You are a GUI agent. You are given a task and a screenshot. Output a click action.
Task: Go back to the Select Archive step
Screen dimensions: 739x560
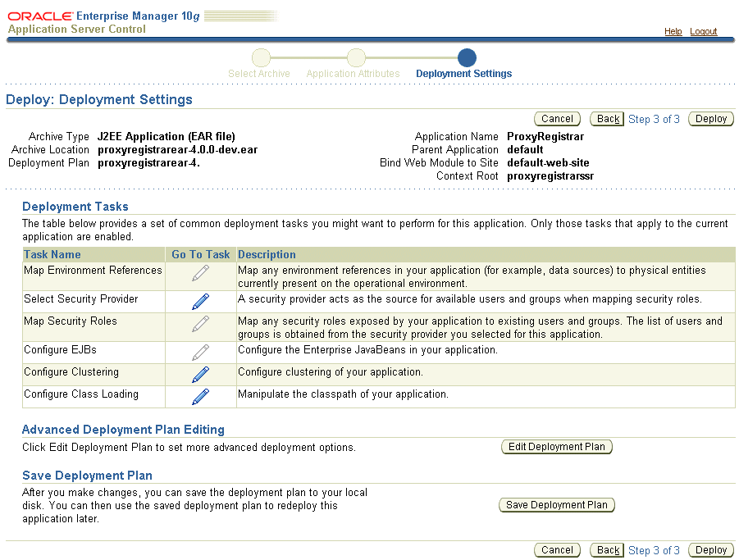pyautogui.click(x=260, y=57)
